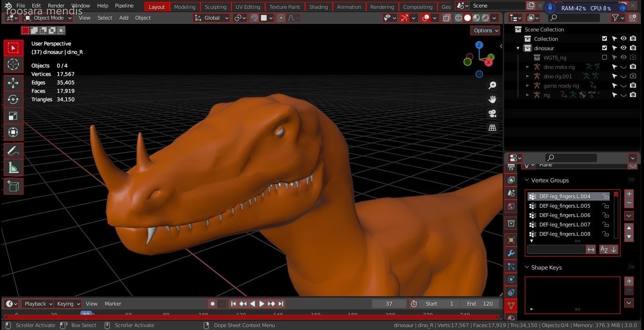Expand the dino meta rig item
The height and width of the screenshot is (330, 644).
click(x=527, y=67)
